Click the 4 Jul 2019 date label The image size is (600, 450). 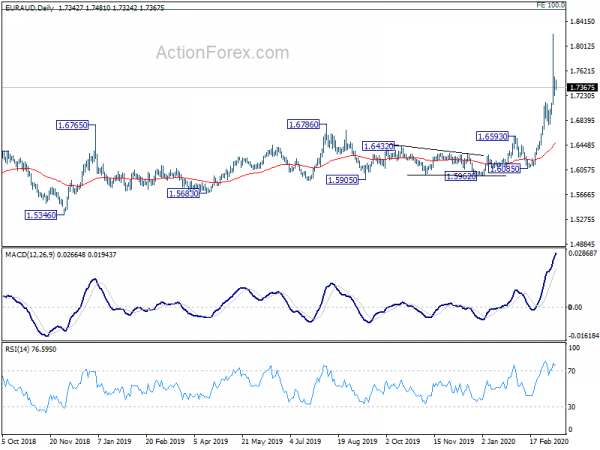305,442
